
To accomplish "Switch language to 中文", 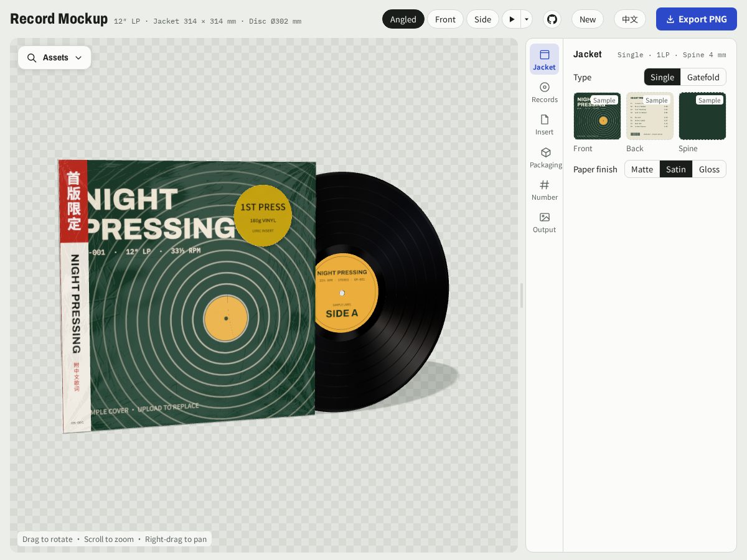I will [630, 19].
